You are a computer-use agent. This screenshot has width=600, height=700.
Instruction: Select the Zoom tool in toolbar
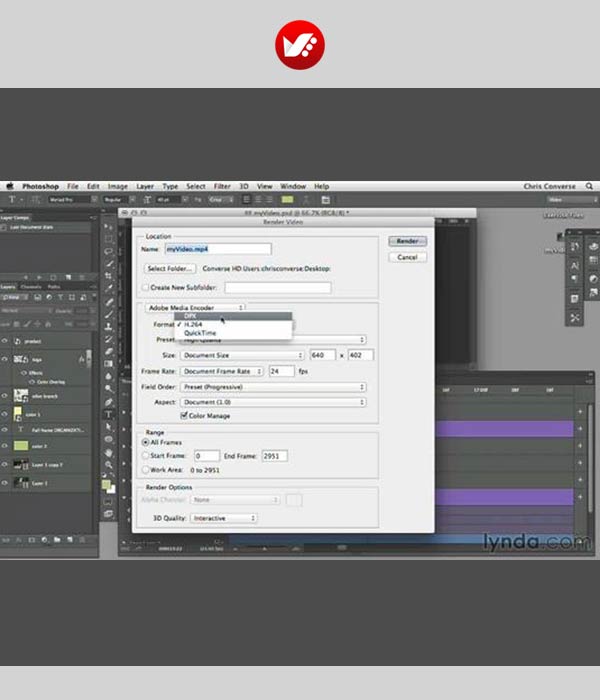point(108,465)
